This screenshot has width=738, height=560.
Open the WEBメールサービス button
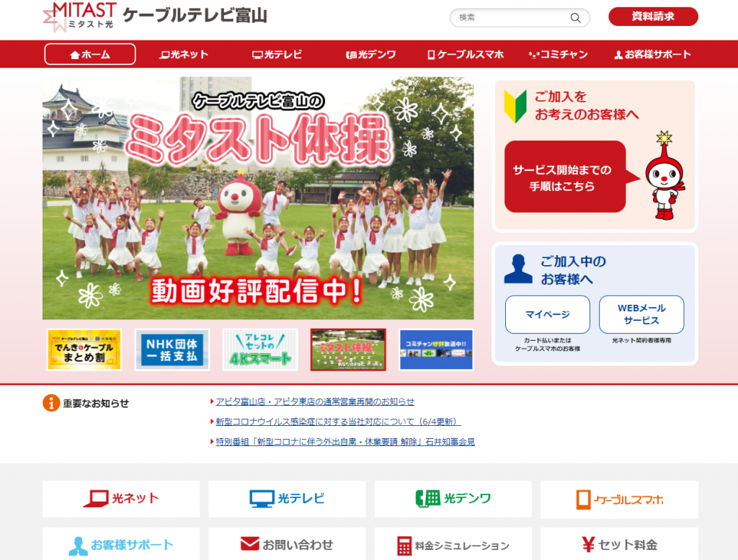pyautogui.click(x=641, y=314)
